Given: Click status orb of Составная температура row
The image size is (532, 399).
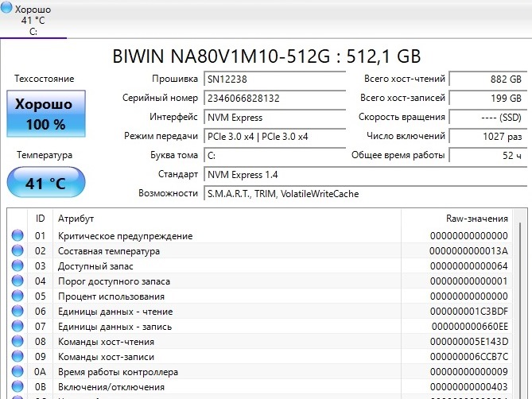Looking at the screenshot, I should (x=17, y=250).
